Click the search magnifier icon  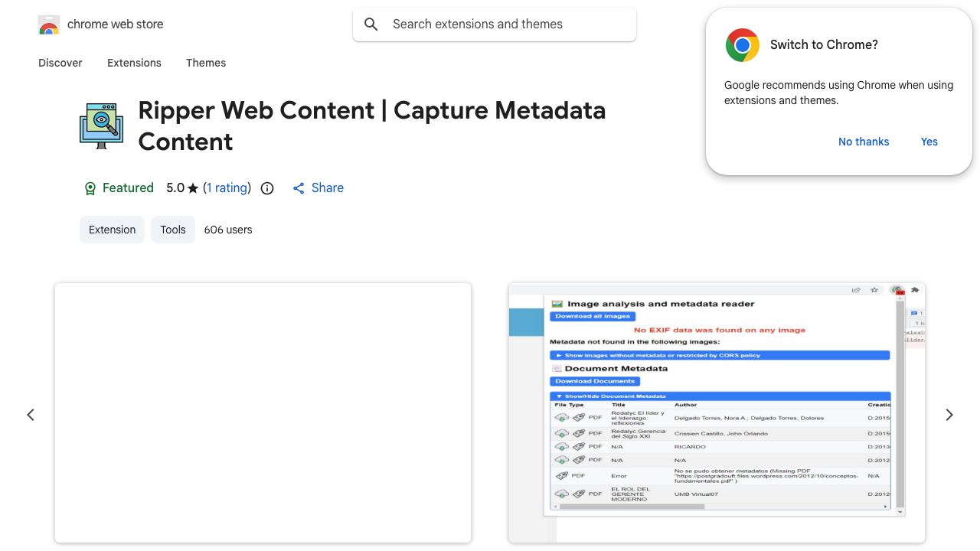point(371,24)
